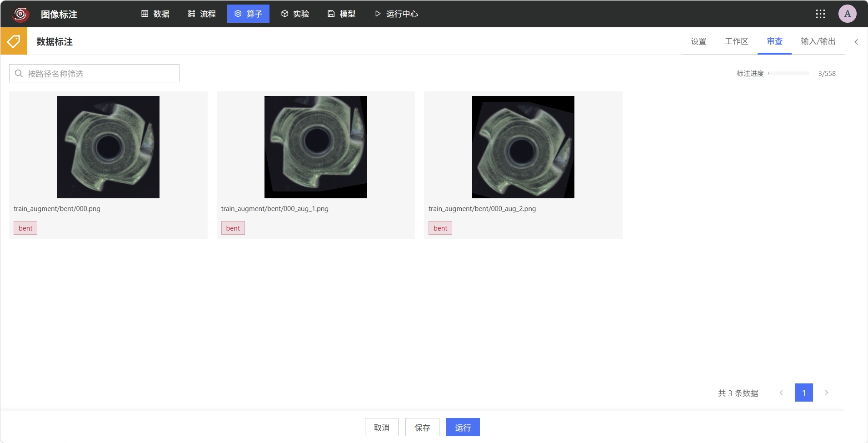Click the 标注进度 progress bar
The image size is (868, 443).
(x=788, y=73)
